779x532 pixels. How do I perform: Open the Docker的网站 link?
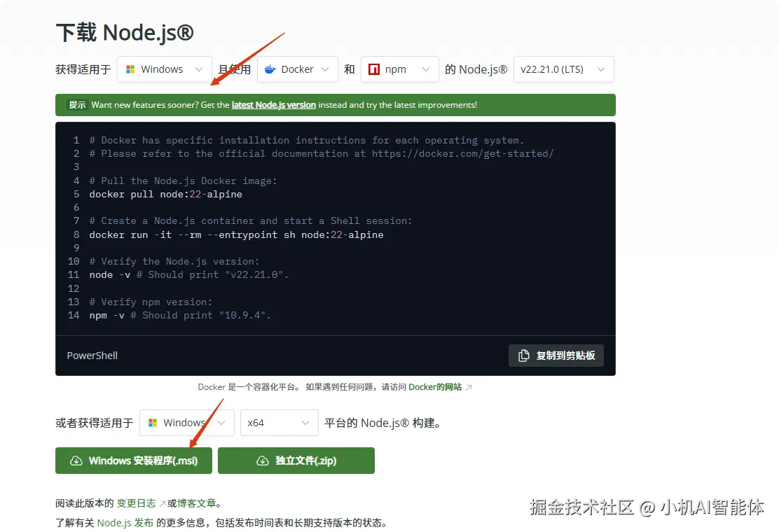435,387
